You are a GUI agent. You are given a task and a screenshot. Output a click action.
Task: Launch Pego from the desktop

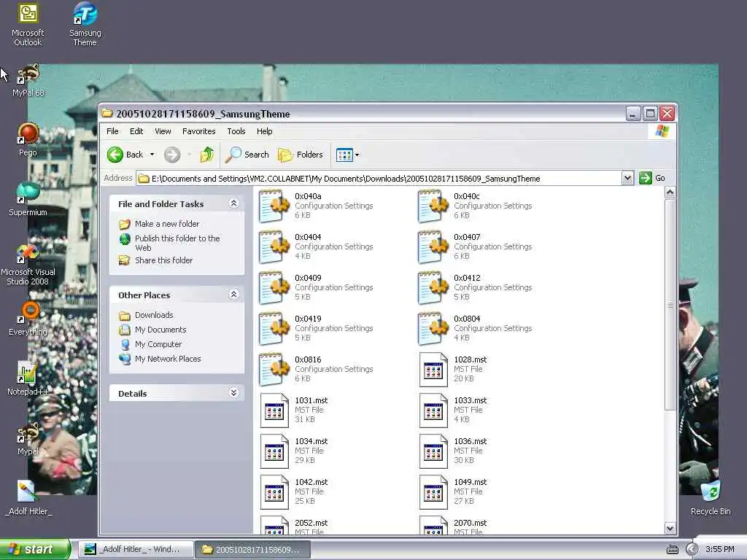point(28,139)
